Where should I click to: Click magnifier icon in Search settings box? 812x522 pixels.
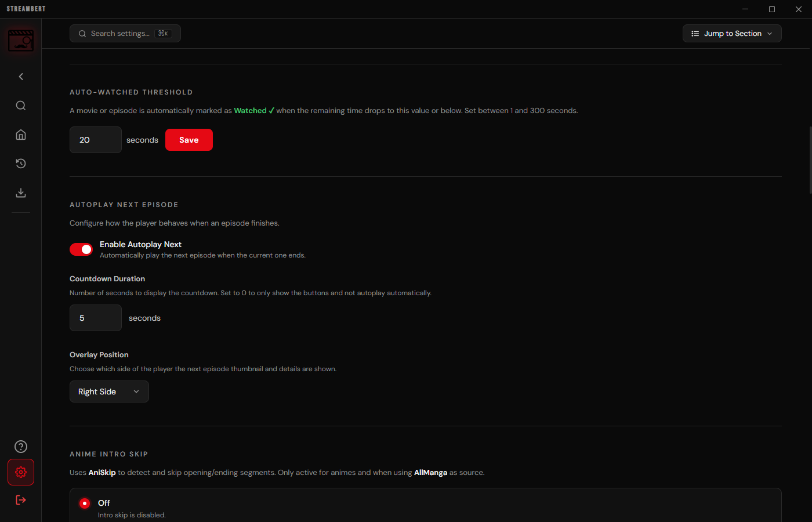[x=82, y=34]
